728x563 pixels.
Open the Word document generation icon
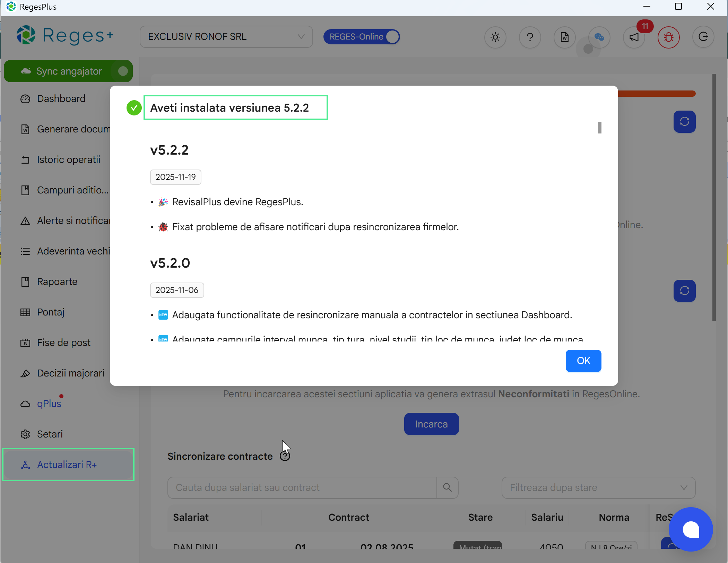tap(564, 37)
